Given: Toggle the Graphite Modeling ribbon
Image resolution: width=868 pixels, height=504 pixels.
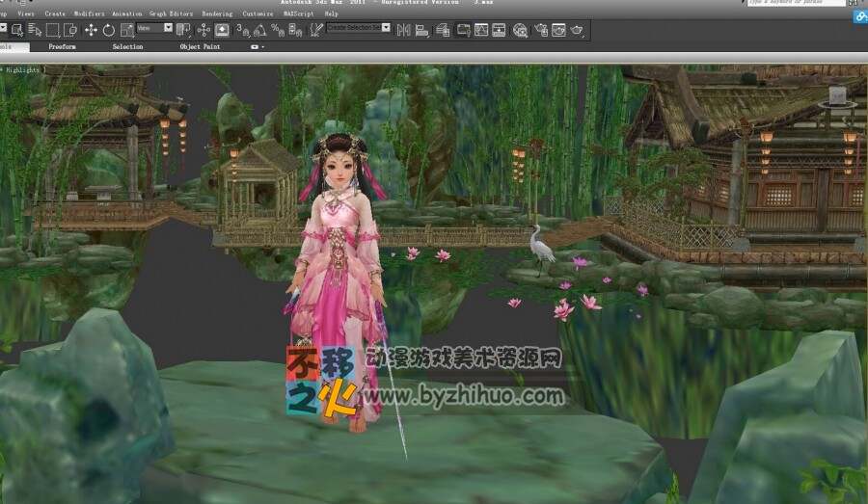Looking at the screenshot, I should click(x=463, y=30).
